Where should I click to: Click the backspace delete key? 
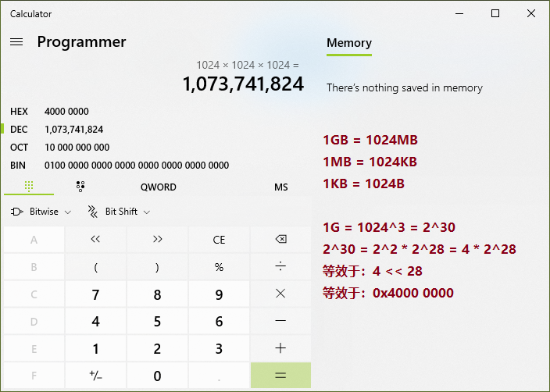click(x=280, y=240)
